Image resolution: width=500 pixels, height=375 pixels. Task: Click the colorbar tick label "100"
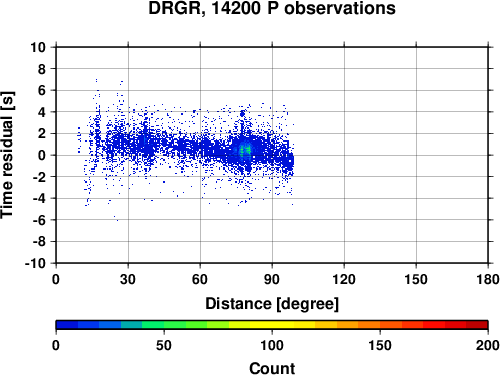click(272, 345)
